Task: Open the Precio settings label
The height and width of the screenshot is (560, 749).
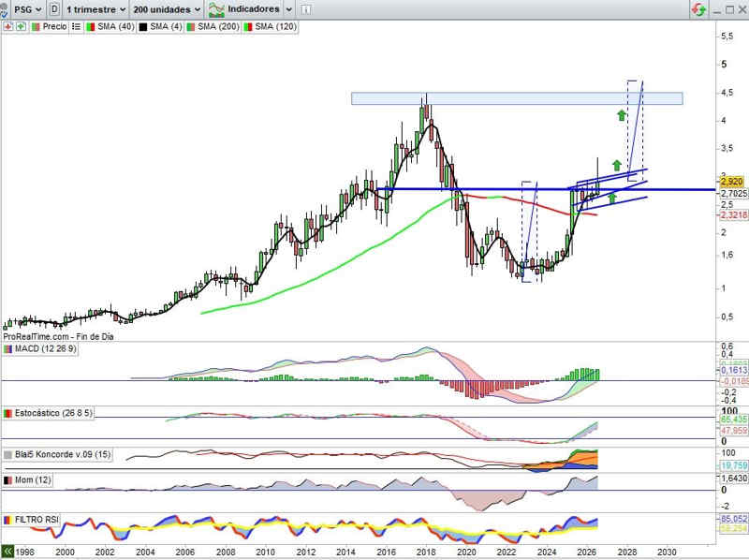Action: 54,27
